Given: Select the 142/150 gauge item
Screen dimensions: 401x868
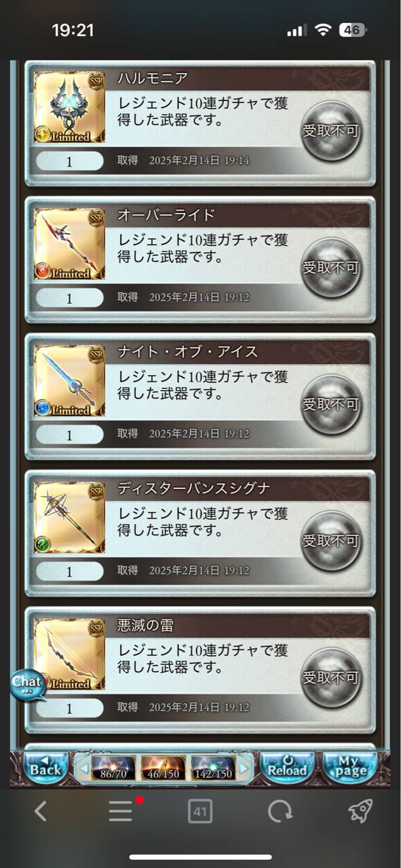Looking at the screenshot, I should tap(213, 768).
